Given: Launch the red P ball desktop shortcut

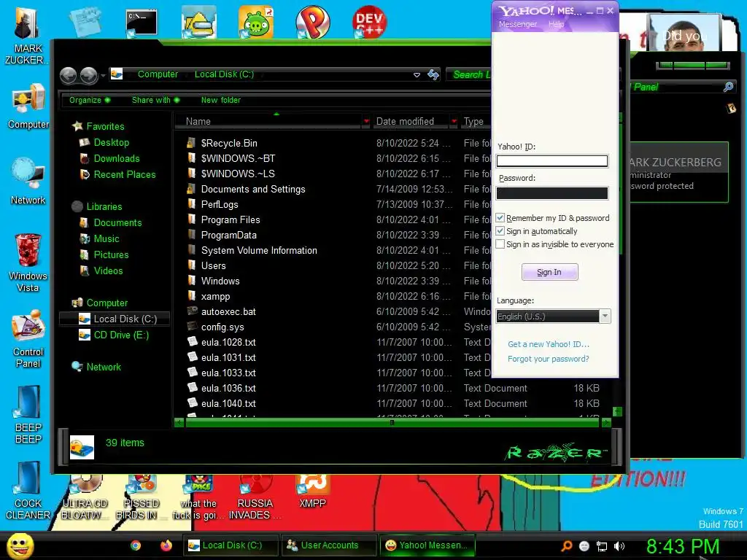Looking at the screenshot, I should (312, 22).
